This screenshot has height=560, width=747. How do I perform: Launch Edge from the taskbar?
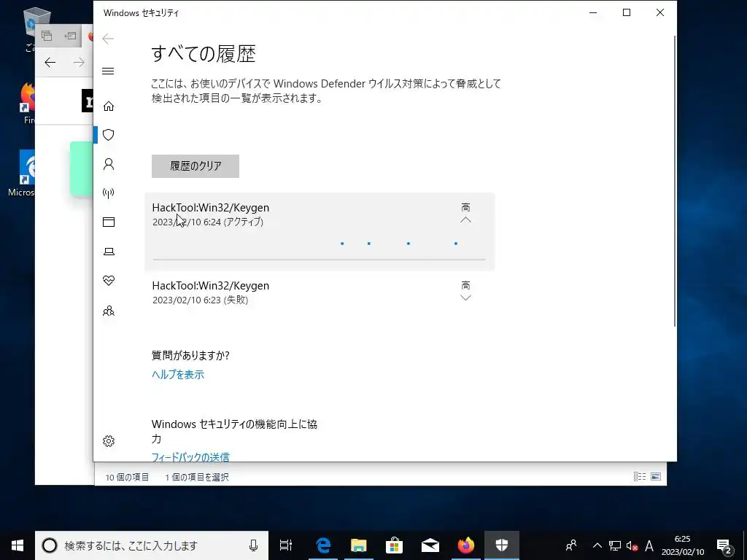(323, 545)
